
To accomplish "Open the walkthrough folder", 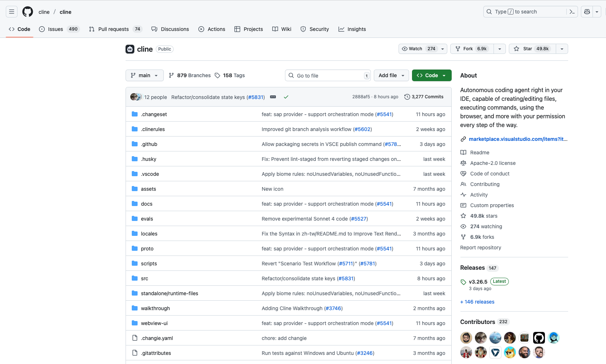I will tap(155, 308).
